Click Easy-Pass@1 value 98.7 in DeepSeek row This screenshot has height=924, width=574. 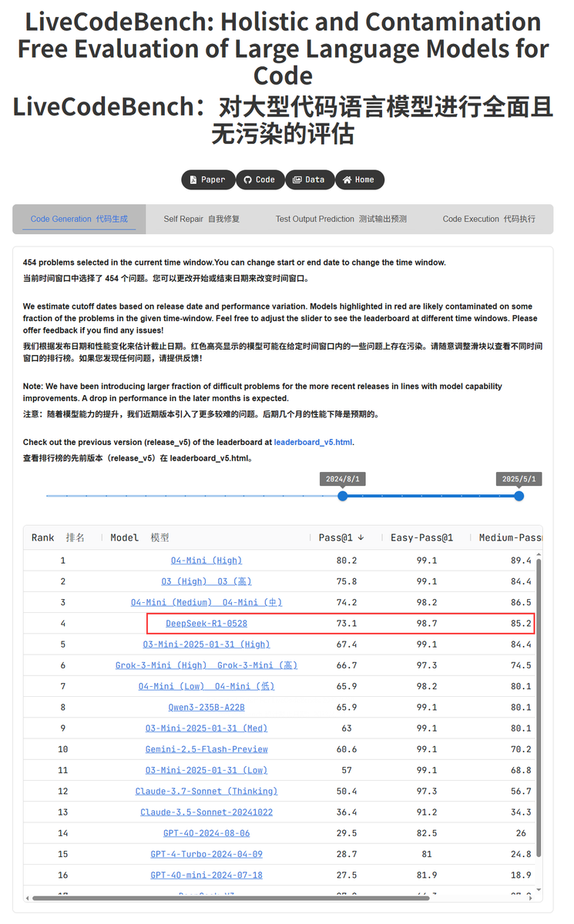[x=426, y=623]
